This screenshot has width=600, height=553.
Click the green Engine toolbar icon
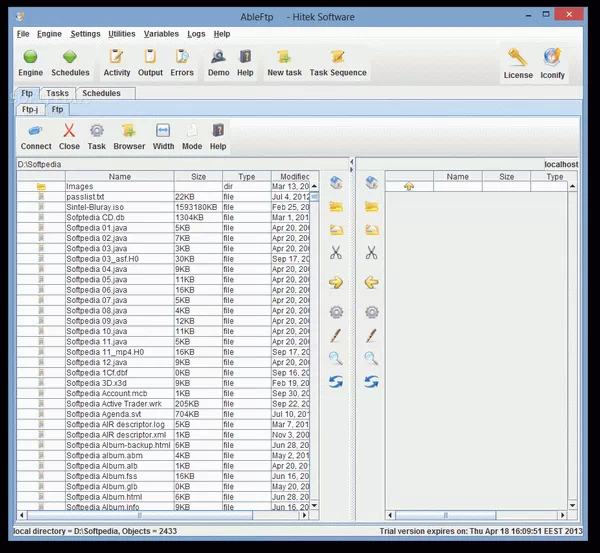(x=30, y=57)
